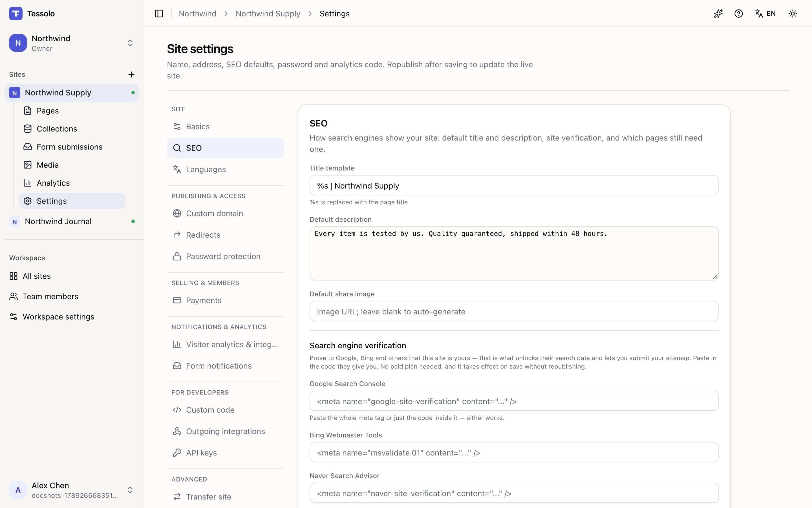Go to All sites
The image size is (812, 508).
(x=72, y=276)
